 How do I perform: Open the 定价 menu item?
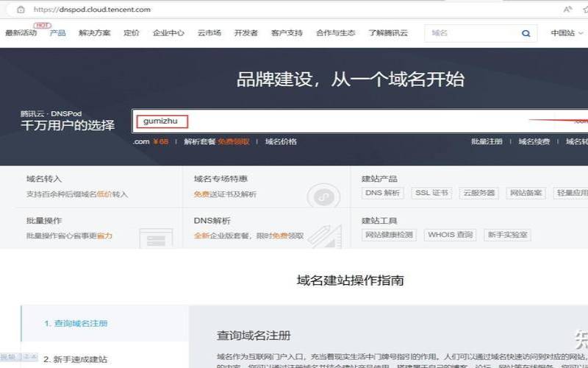pos(132,33)
